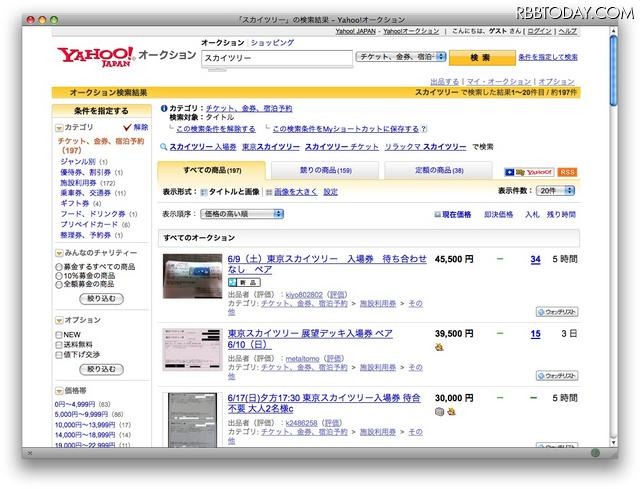
Task: Click the 新品 badge on first listing
Action: click(244, 282)
